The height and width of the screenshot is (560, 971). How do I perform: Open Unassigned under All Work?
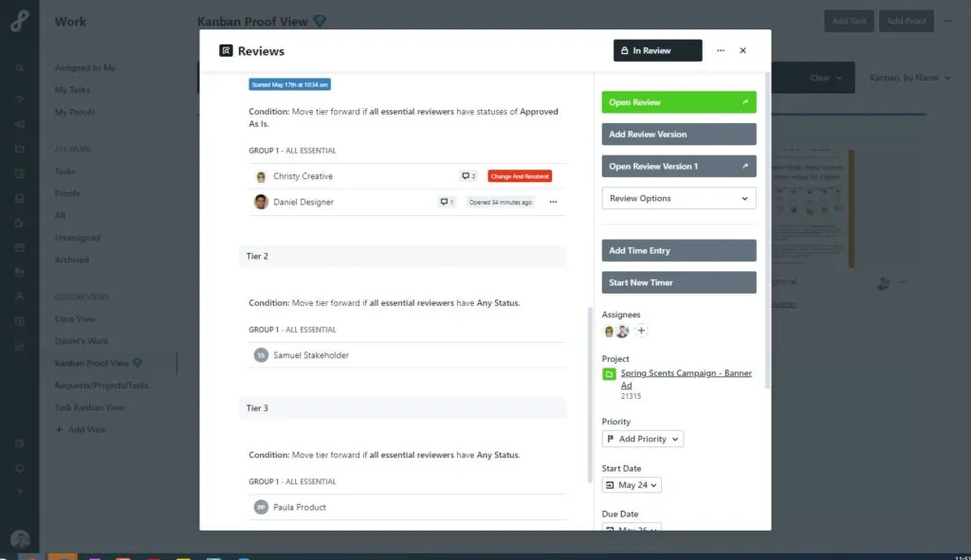[77, 238]
